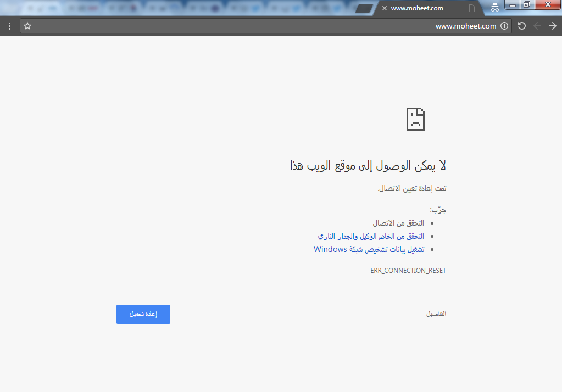Restore down the browser window
This screenshot has width=562, height=392.
pyautogui.click(x=527, y=5)
